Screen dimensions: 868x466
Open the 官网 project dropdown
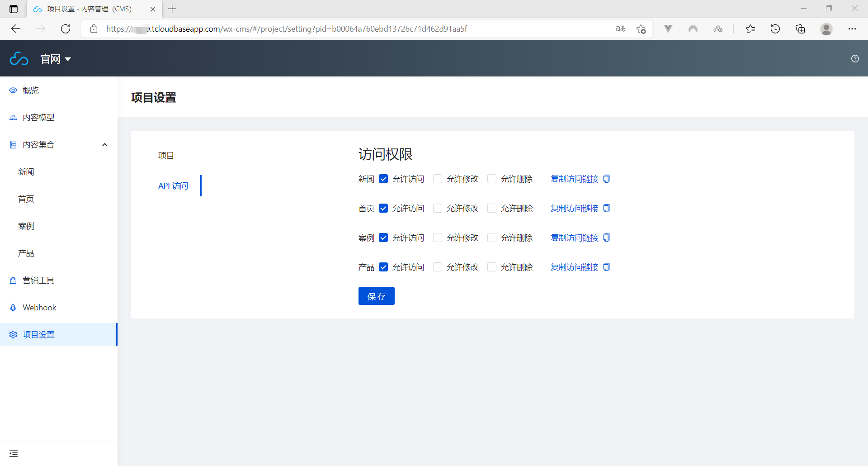pos(56,59)
